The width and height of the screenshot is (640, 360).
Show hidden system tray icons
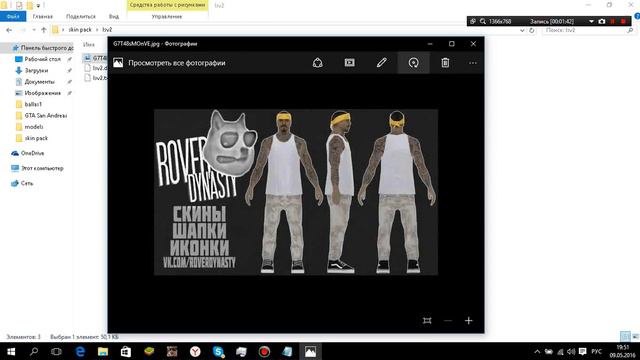(x=537, y=351)
